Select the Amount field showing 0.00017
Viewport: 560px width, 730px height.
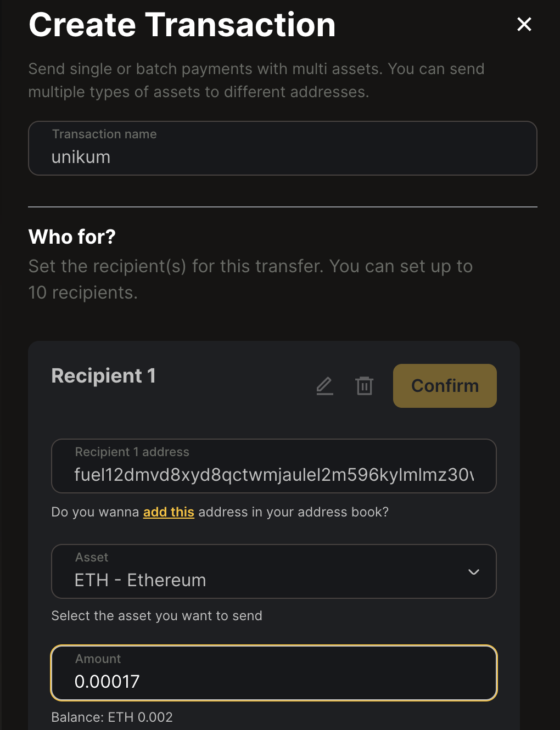click(x=274, y=673)
